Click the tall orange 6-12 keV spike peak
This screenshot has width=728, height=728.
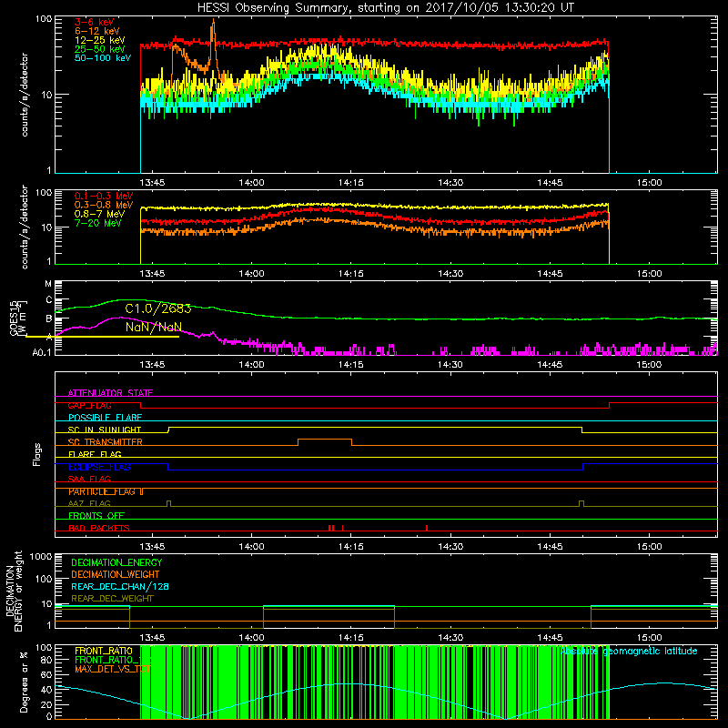pos(213,21)
